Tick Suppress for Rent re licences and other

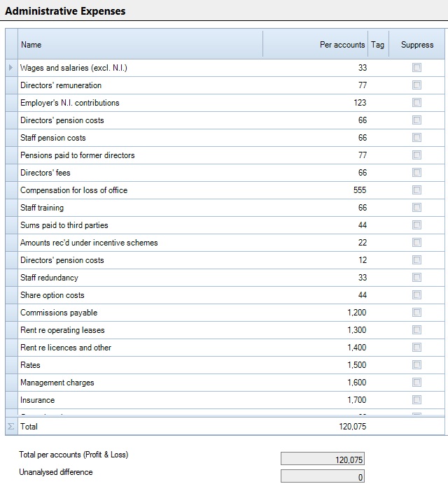(x=416, y=347)
